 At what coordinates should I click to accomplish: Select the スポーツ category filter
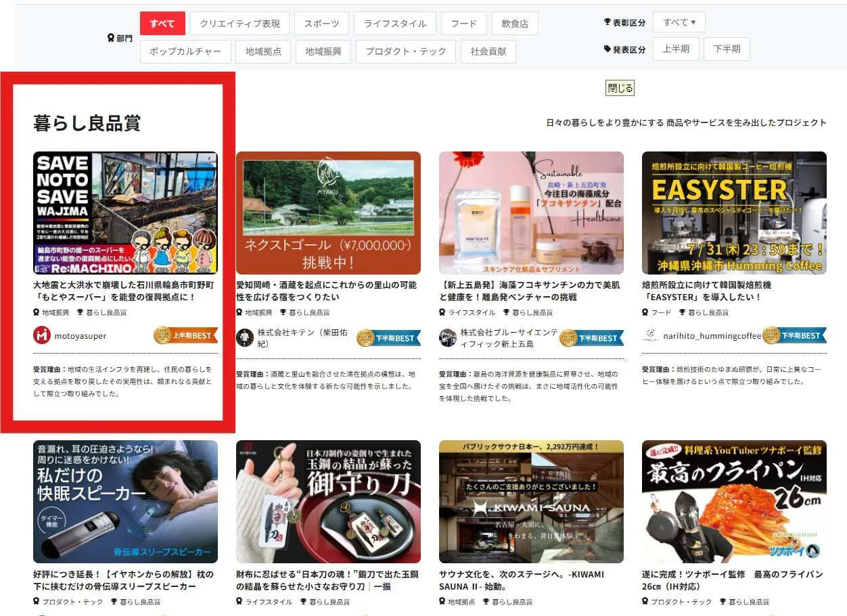coord(321,23)
